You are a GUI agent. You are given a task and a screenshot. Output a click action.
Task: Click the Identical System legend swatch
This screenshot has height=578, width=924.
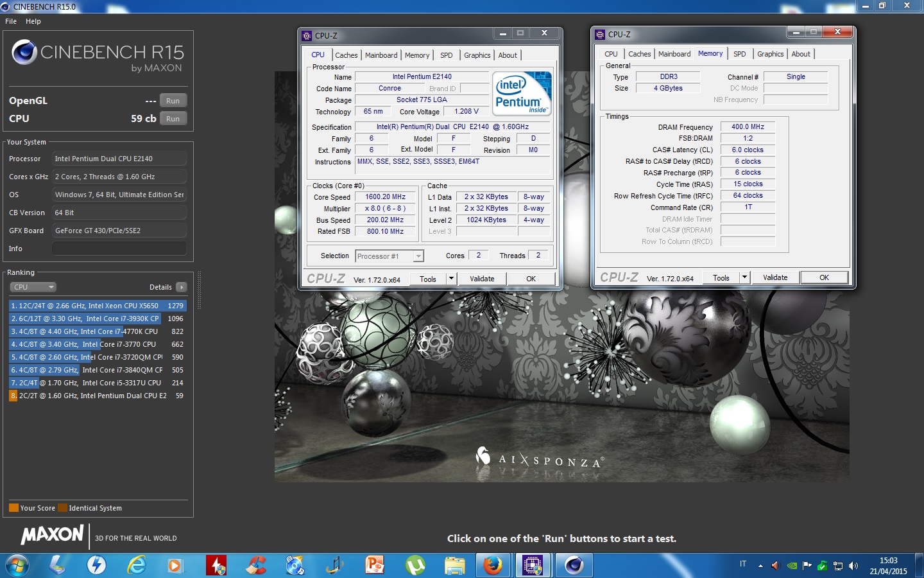tap(62, 508)
